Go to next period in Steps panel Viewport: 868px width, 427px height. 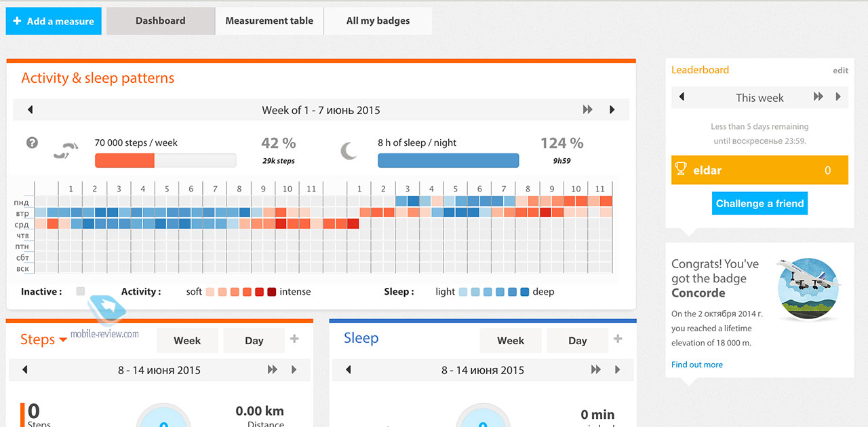(x=294, y=370)
